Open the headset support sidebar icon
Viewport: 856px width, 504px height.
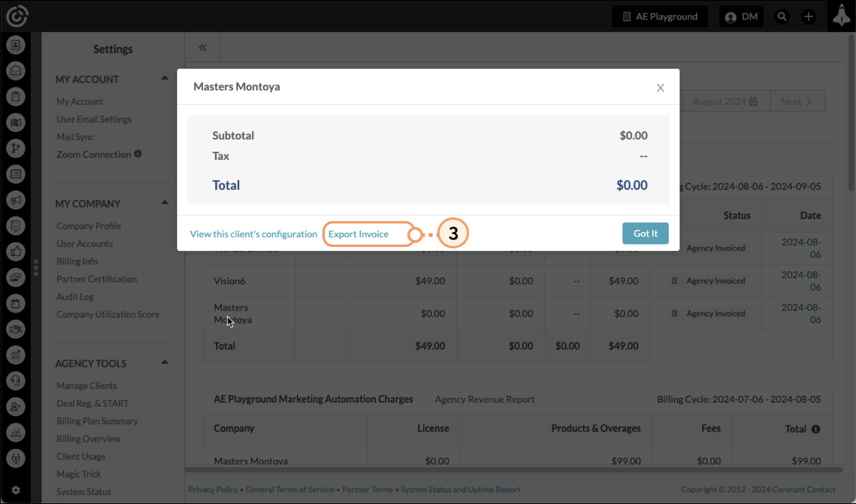[x=16, y=381]
